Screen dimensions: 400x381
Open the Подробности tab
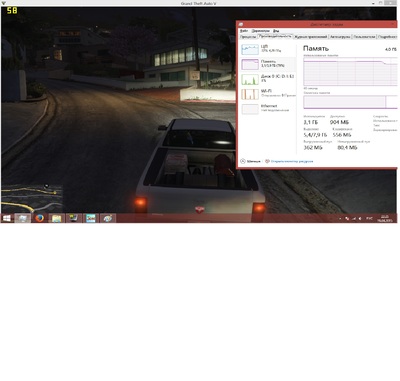[x=388, y=37]
